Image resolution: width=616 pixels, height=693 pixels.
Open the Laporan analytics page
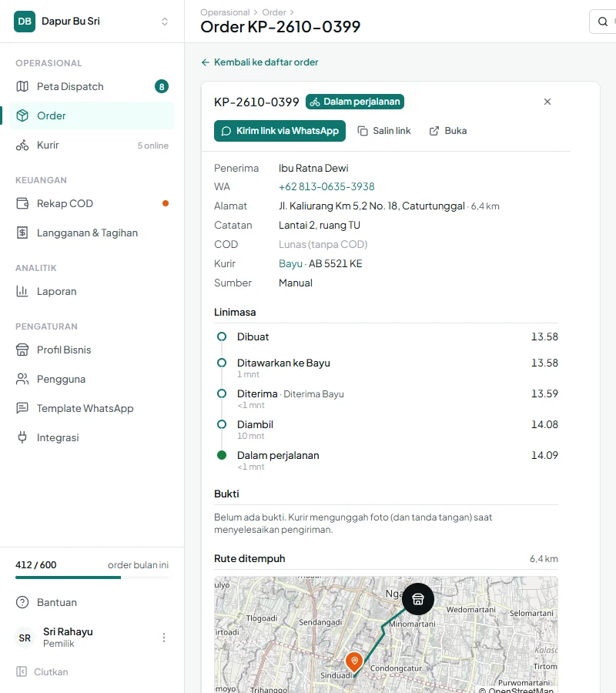[x=92, y=291]
